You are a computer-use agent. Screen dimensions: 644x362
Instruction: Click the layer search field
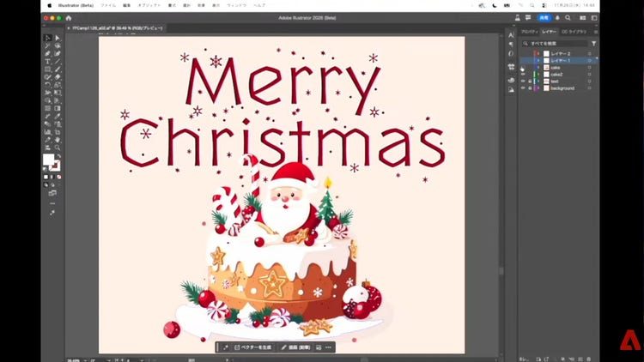tap(558, 43)
